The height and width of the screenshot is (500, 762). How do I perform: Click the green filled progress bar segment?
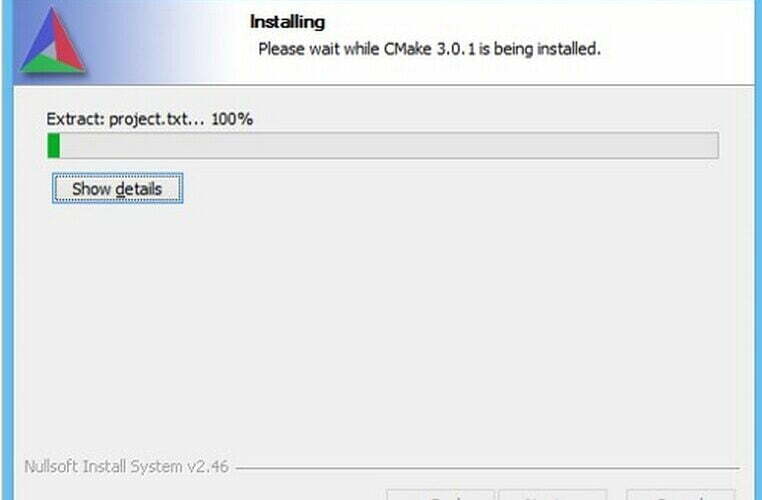[x=53, y=145]
